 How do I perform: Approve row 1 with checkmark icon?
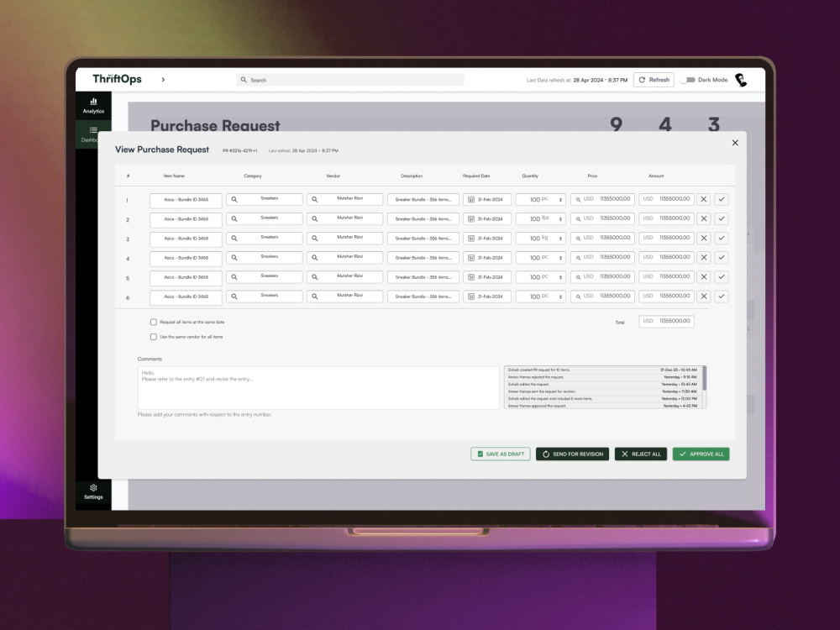point(722,199)
